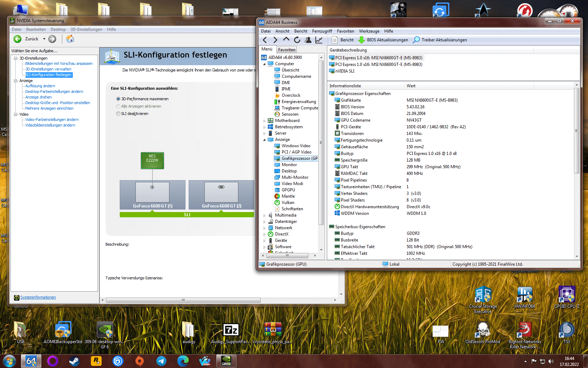
Task: Expand the Betriebssystem tree node
Action: pyautogui.click(x=264, y=127)
